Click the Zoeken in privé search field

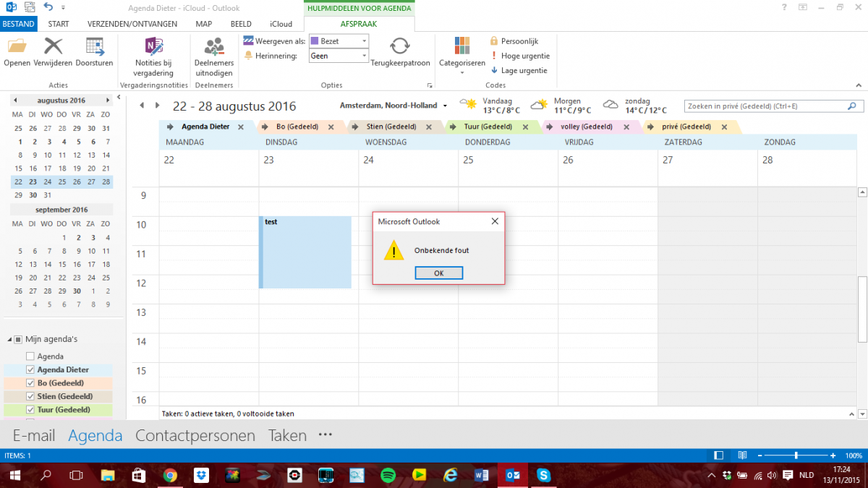(765, 106)
